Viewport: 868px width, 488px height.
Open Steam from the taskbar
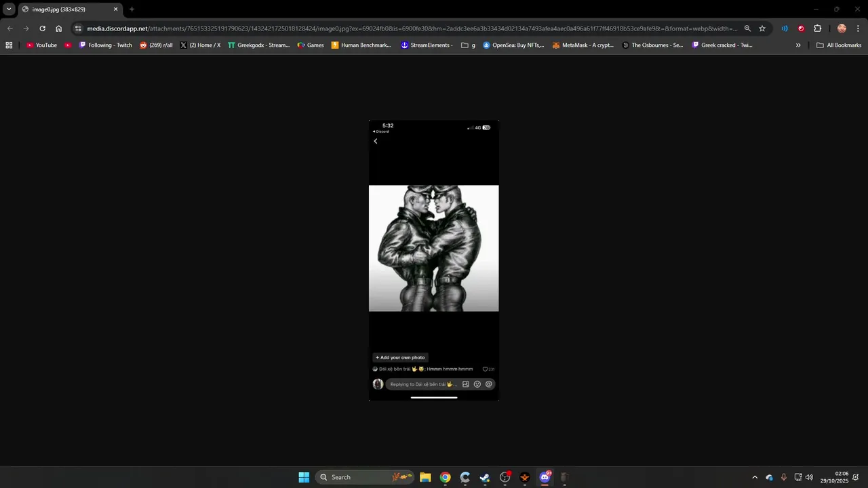pos(485,477)
